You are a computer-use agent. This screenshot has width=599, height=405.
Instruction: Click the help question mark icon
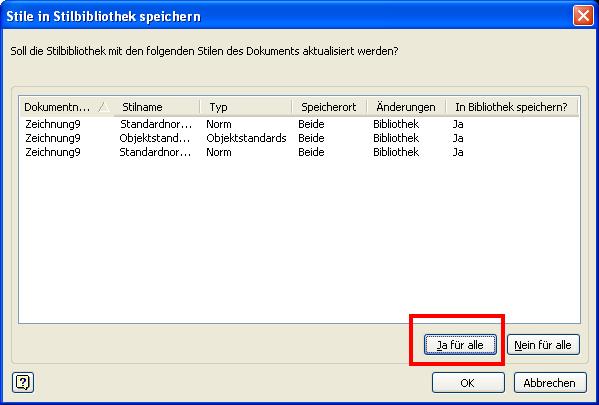point(23,382)
